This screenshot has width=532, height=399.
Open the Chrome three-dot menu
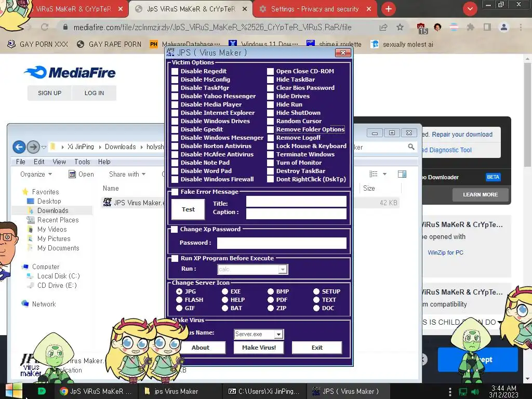[x=521, y=27]
